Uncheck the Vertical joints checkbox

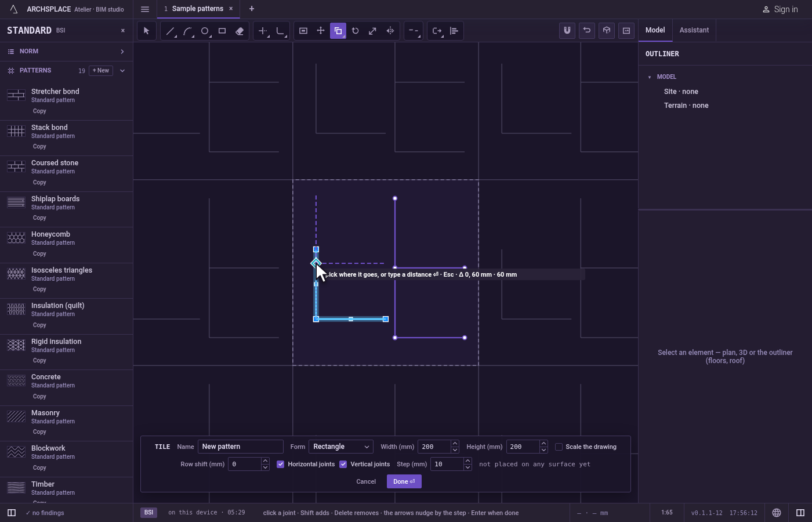(343, 464)
